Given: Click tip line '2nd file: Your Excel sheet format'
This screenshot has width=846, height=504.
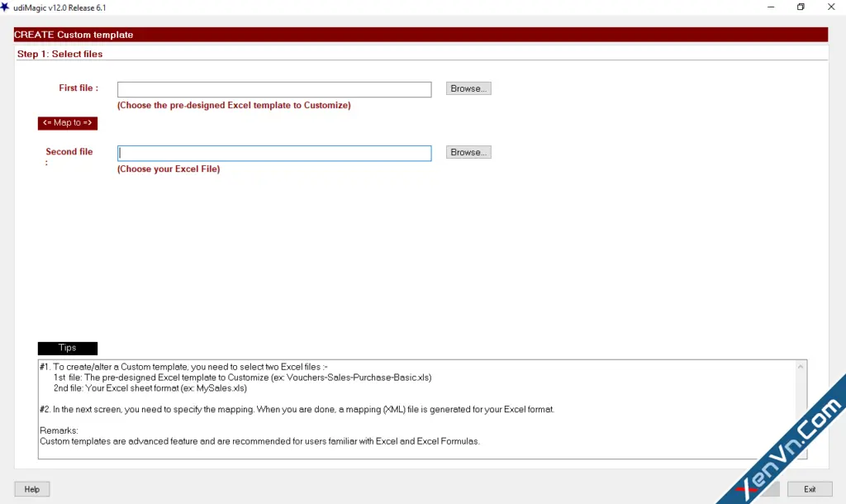Looking at the screenshot, I should click(150, 388).
